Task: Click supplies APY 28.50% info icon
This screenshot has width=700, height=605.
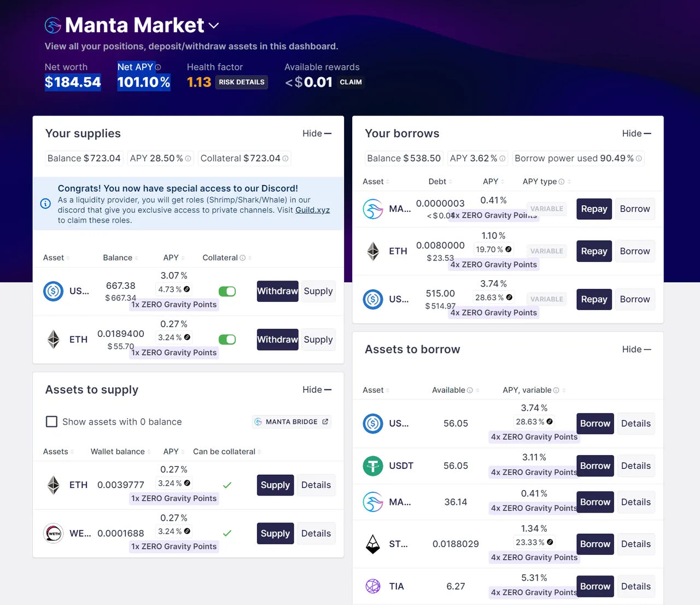Action: point(188,159)
